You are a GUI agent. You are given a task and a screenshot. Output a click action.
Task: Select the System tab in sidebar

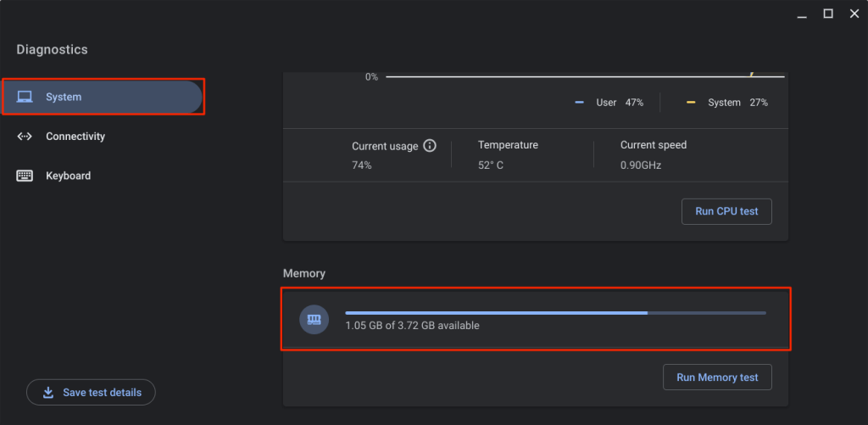pyautogui.click(x=102, y=97)
